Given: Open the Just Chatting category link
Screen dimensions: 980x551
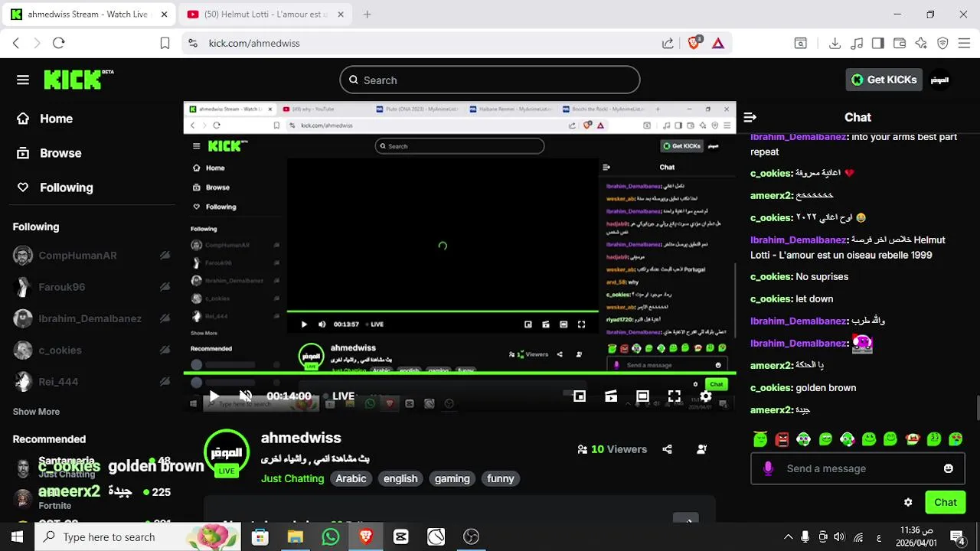Looking at the screenshot, I should [x=292, y=478].
